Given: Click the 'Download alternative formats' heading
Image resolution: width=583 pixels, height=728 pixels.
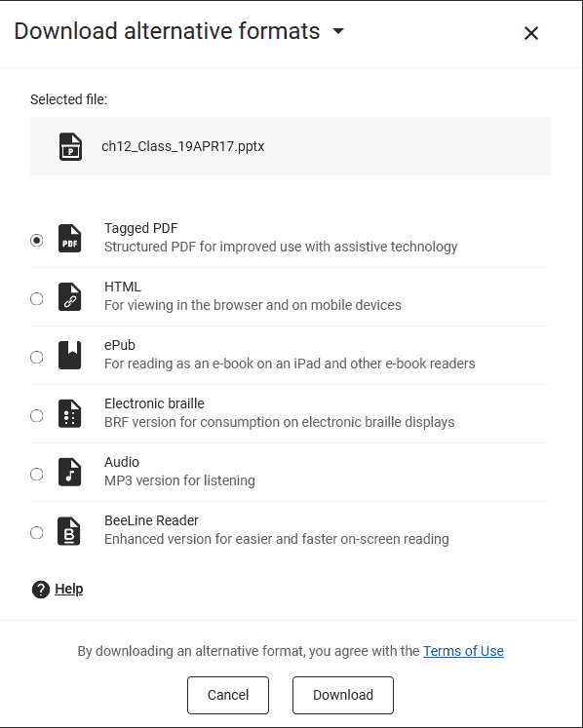Looking at the screenshot, I should tap(168, 31).
